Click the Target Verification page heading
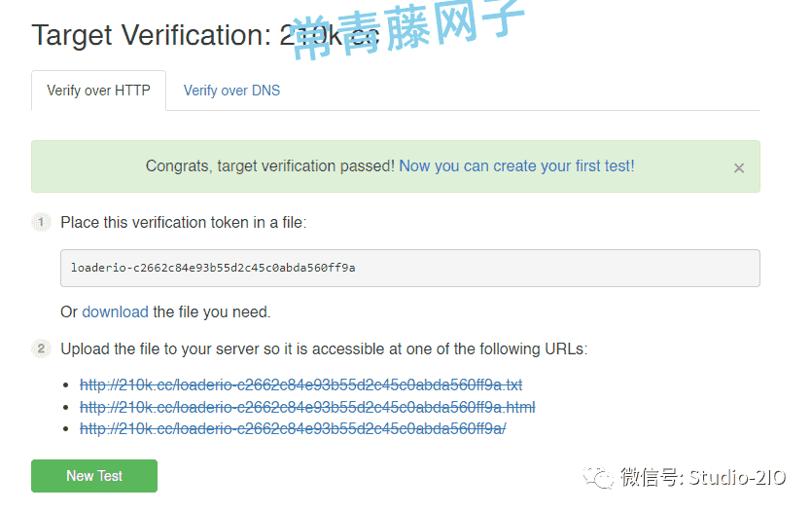This screenshot has width=812, height=512. [x=205, y=35]
